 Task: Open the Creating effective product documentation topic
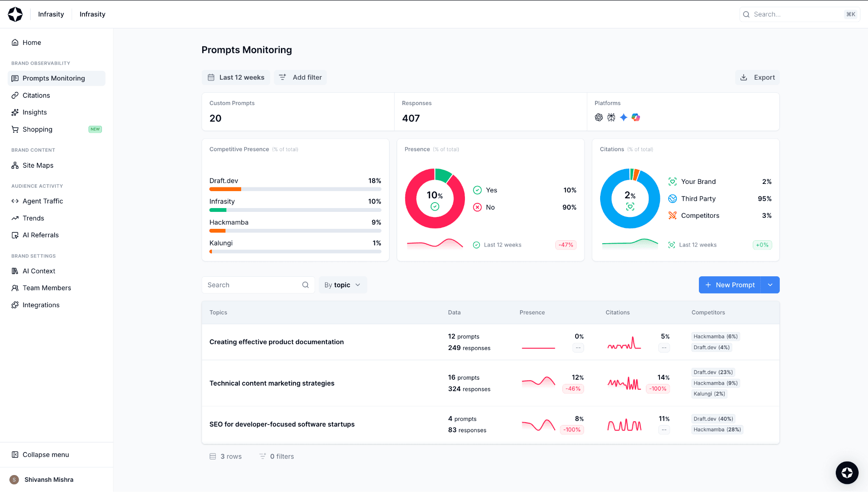[x=276, y=342]
